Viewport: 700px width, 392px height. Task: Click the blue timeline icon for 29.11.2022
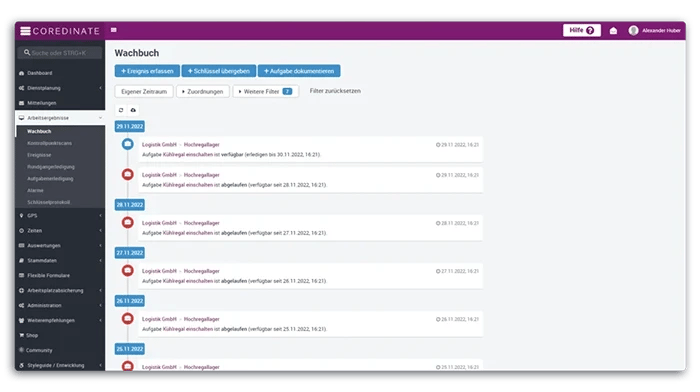128,144
